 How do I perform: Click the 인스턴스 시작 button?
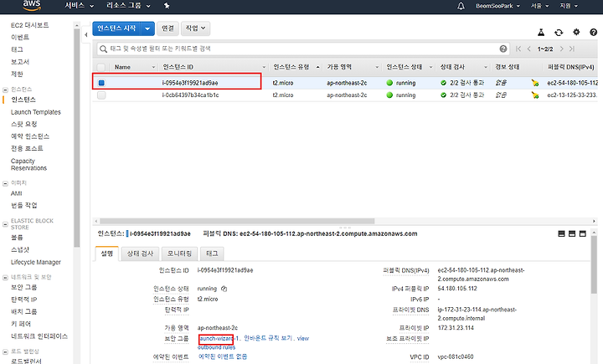point(116,28)
